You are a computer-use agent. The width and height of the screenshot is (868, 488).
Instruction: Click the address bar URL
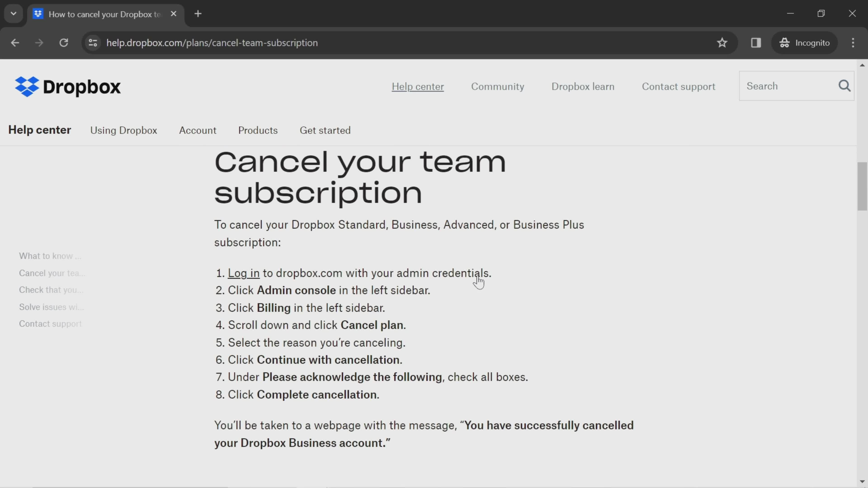coord(212,43)
